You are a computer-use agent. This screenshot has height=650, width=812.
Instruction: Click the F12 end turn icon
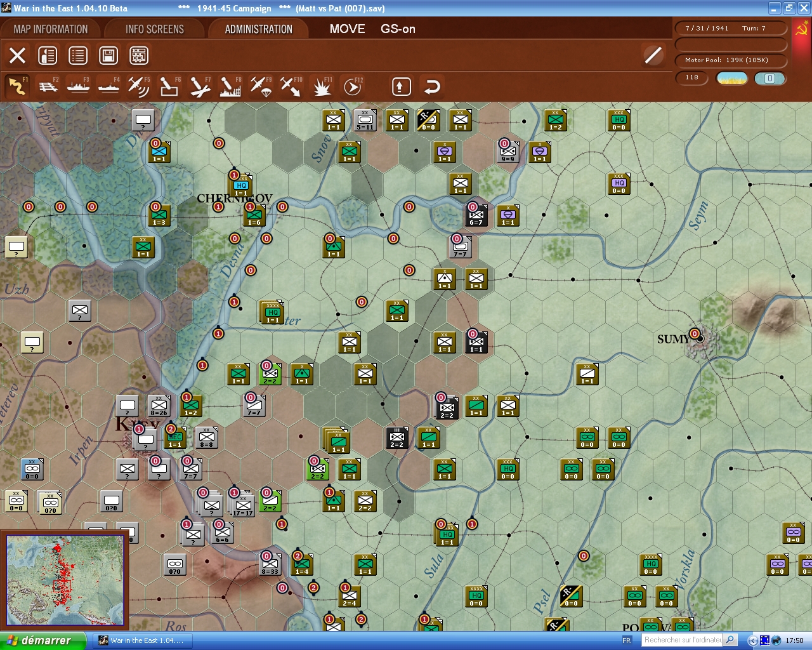352,86
